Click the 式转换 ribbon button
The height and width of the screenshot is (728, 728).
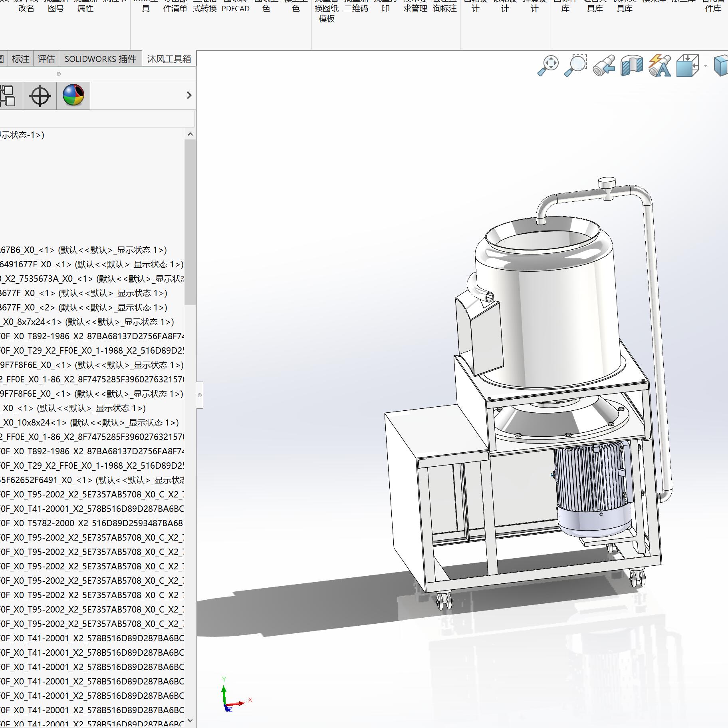coord(205,6)
